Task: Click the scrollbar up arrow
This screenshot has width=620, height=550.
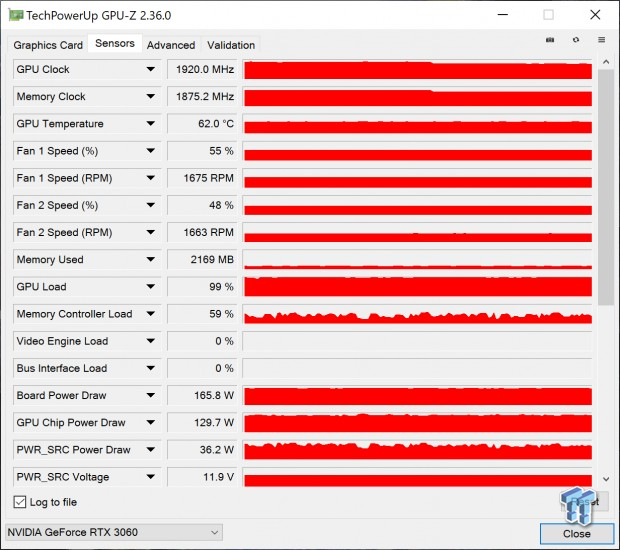Action: coord(606,62)
